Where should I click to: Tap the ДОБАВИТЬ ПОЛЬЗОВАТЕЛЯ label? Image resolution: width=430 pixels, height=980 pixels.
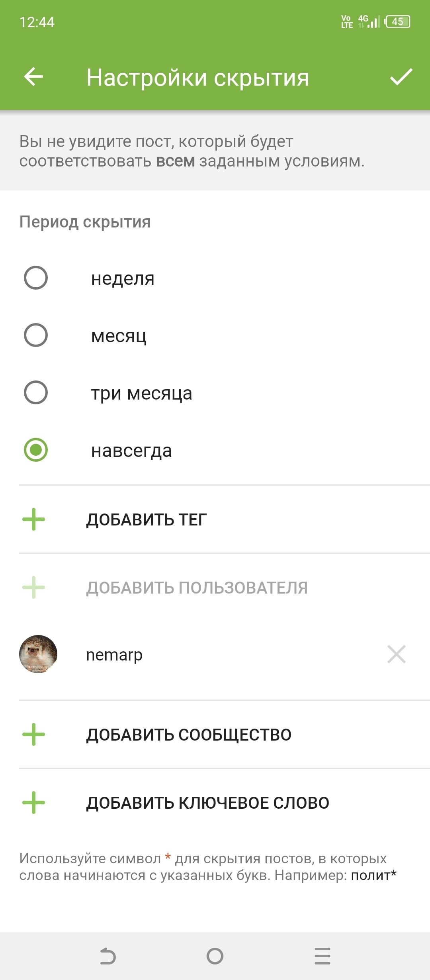tap(197, 588)
